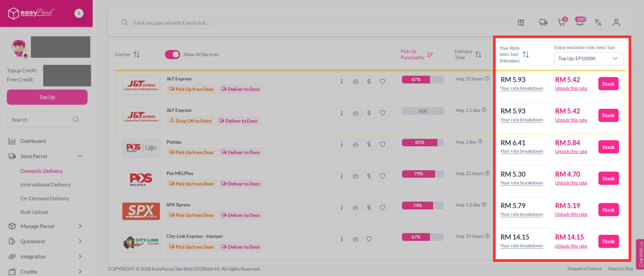Click Report a Bug link
The image size is (644, 276).
click(x=620, y=269)
